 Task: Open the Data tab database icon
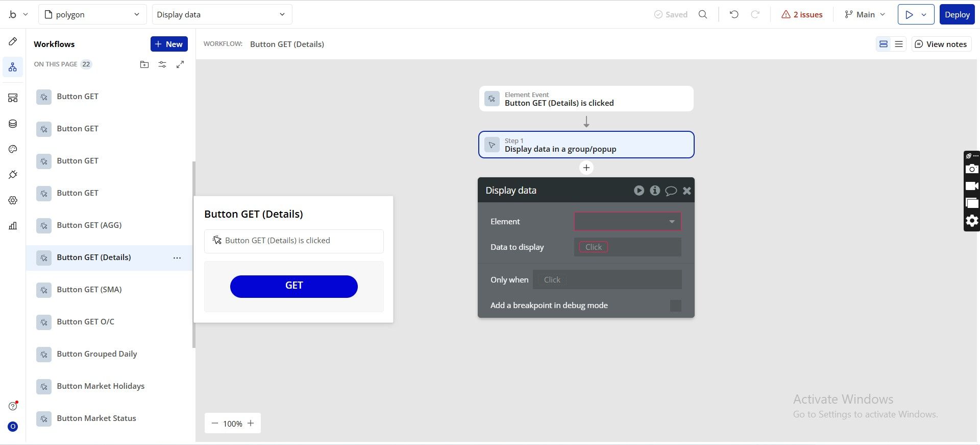coord(13,124)
